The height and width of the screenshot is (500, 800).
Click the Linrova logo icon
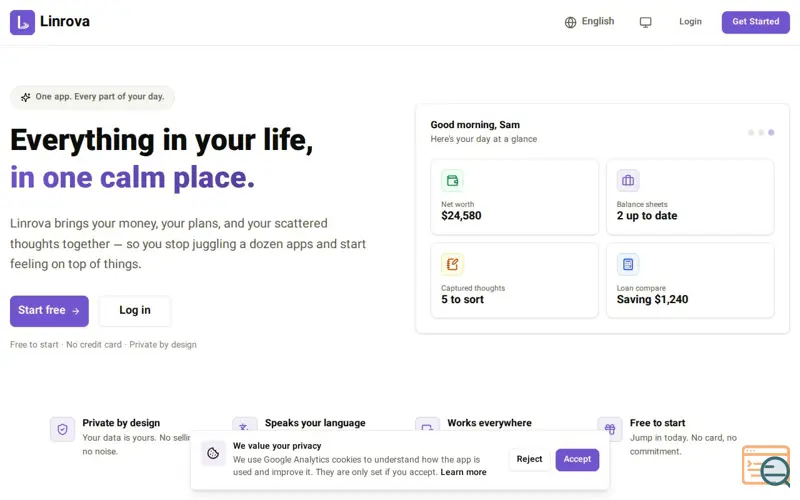tap(22, 22)
